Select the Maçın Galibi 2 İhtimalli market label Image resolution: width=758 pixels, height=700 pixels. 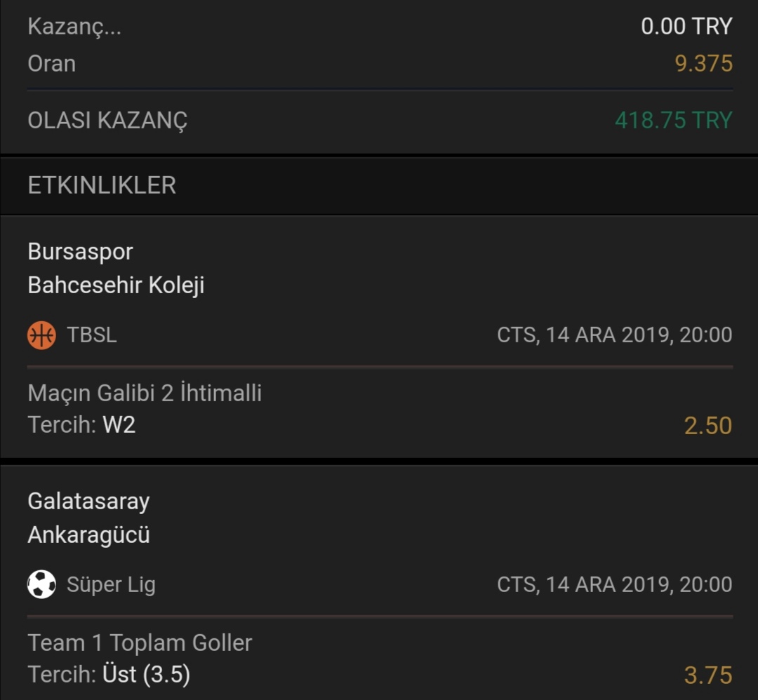145,393
